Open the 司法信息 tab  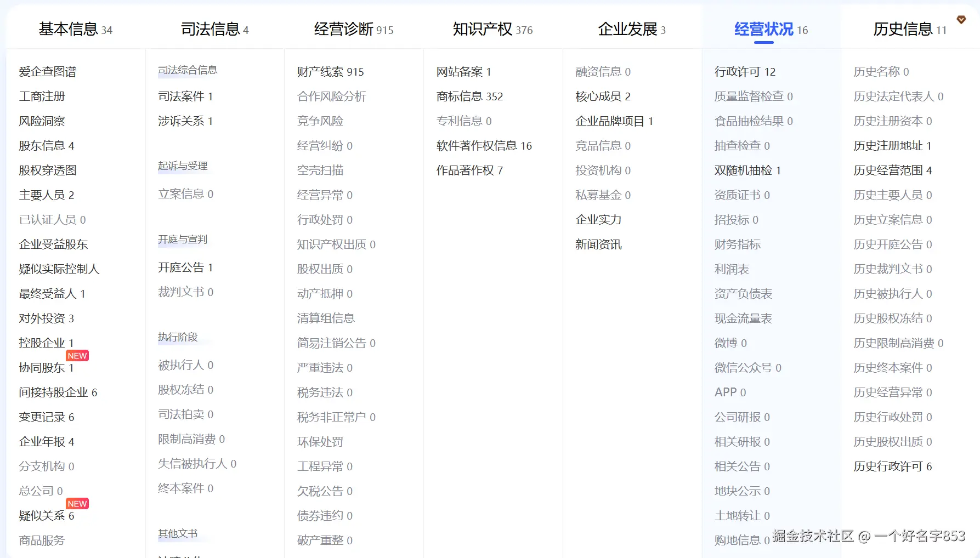click(x=214, y=29)
